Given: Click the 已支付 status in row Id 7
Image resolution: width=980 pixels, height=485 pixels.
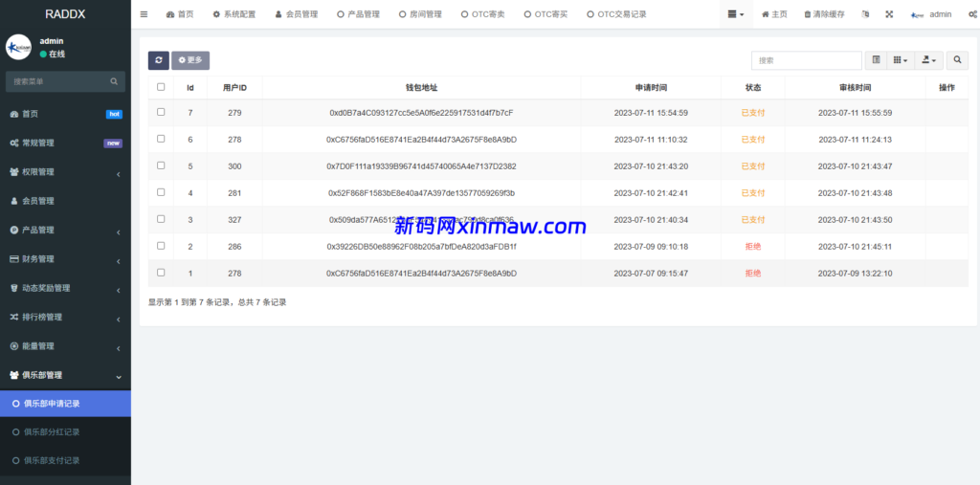Looking at the screenshot, I should 753,113.
